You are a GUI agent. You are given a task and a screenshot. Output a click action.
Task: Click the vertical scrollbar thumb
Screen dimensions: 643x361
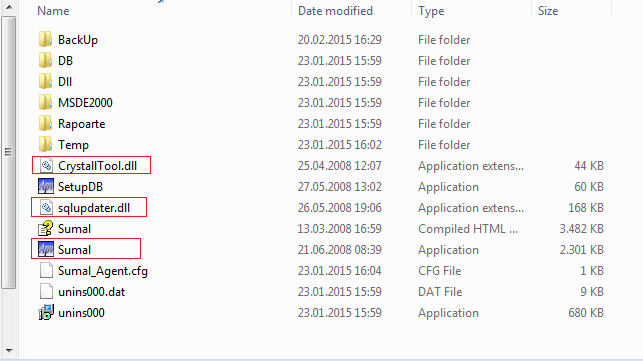9,153
